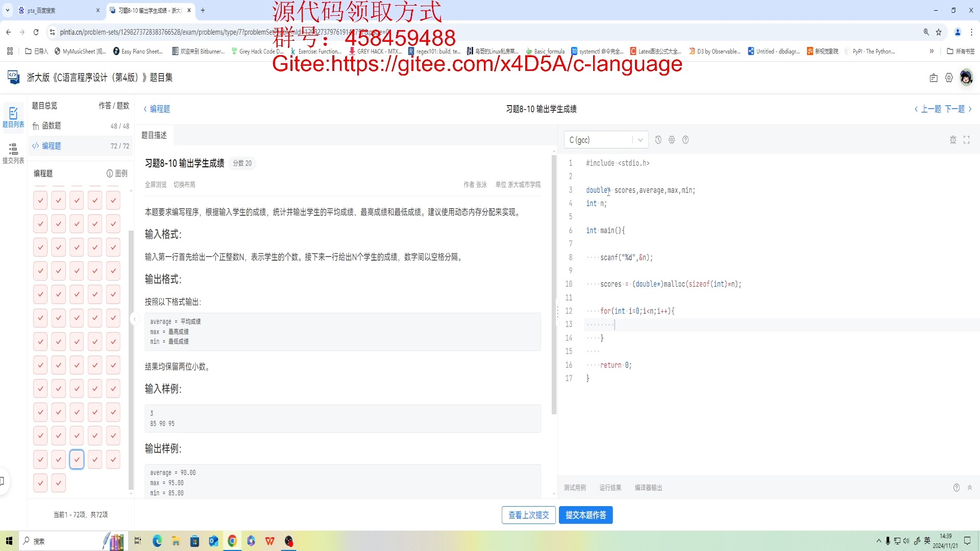The image size is (980, 551).
Task: Select first problem tile in top grid row
Action: (40, 200)
